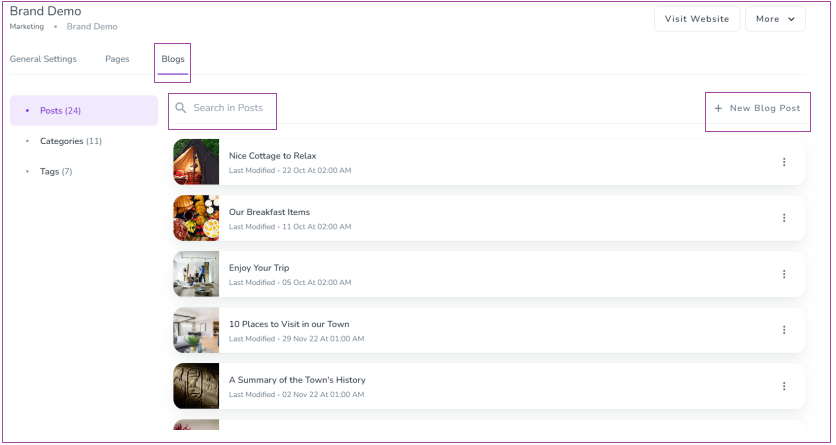Click the Visit Website button
The height and width of the screenshot is (445, 836).
tap(697, 19)
